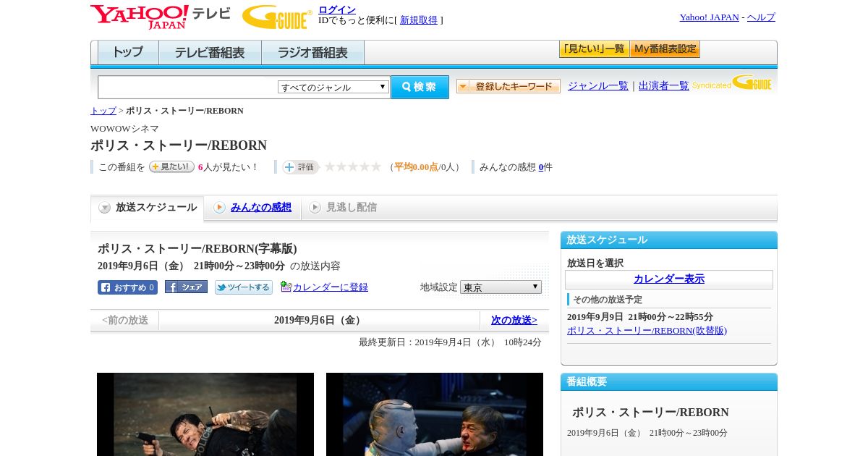Click the Syndicated G-GUIDE logo
The image size is (868, 456).
tap(732, 83)
